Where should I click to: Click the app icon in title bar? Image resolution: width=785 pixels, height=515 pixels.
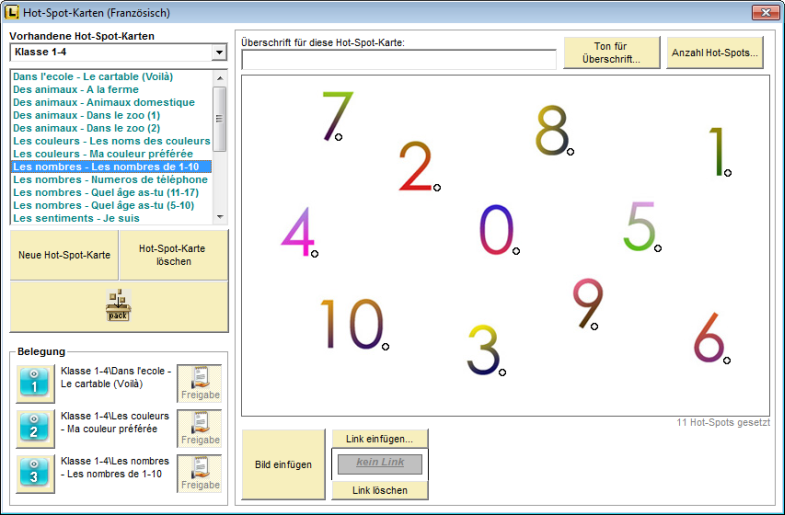12,13
